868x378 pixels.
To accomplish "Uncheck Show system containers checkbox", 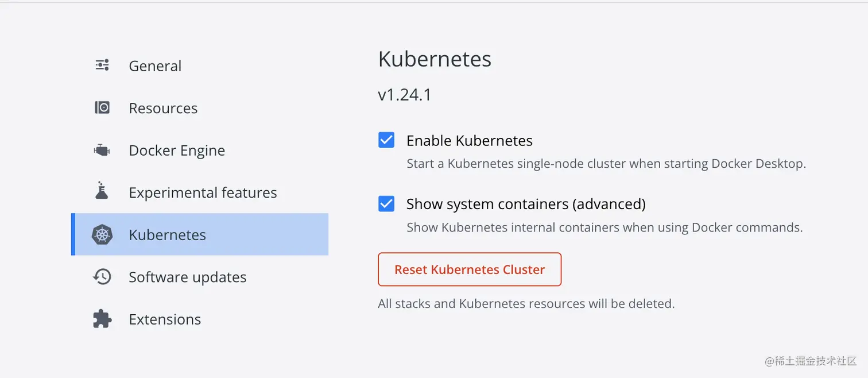I will point(386,203).
